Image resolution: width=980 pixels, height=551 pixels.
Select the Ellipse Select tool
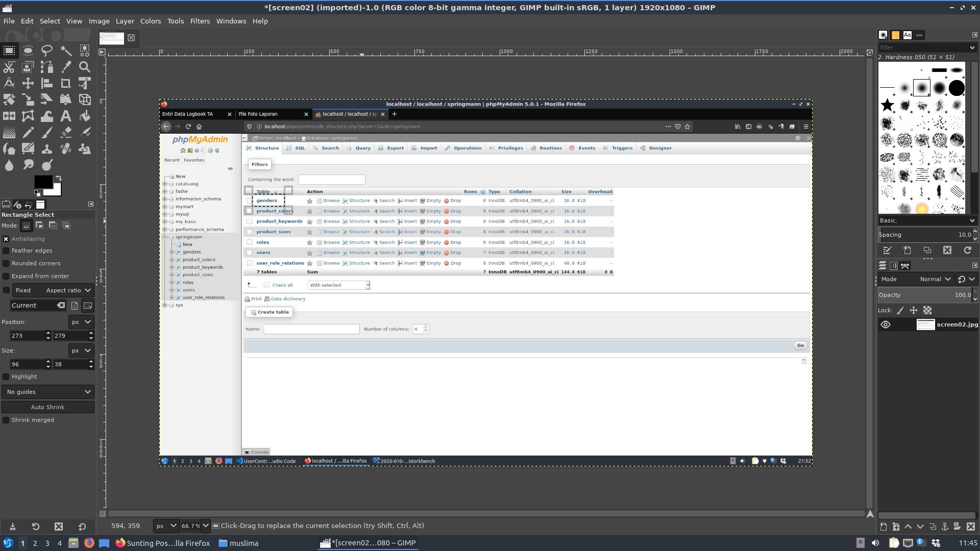[28, 51]
